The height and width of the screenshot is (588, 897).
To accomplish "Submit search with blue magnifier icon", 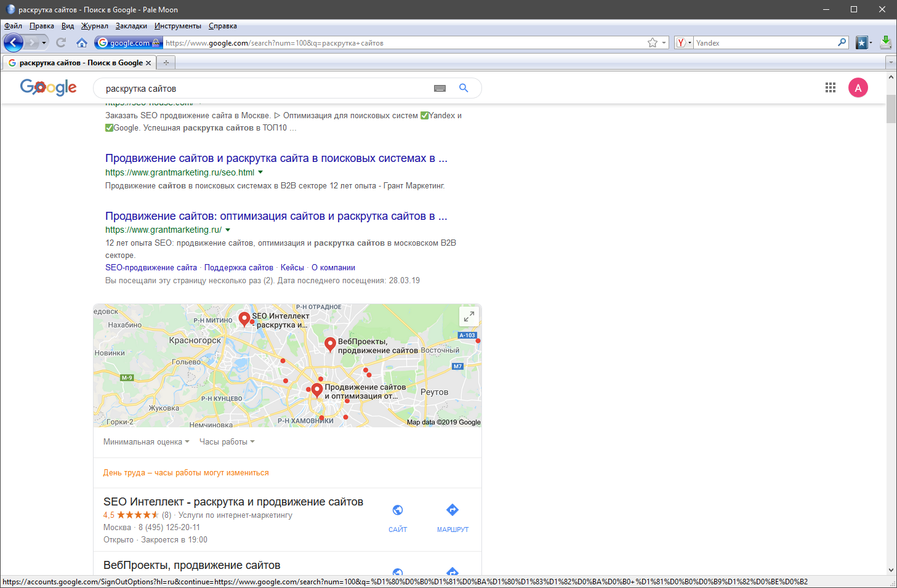I will [x=464, y=88].
